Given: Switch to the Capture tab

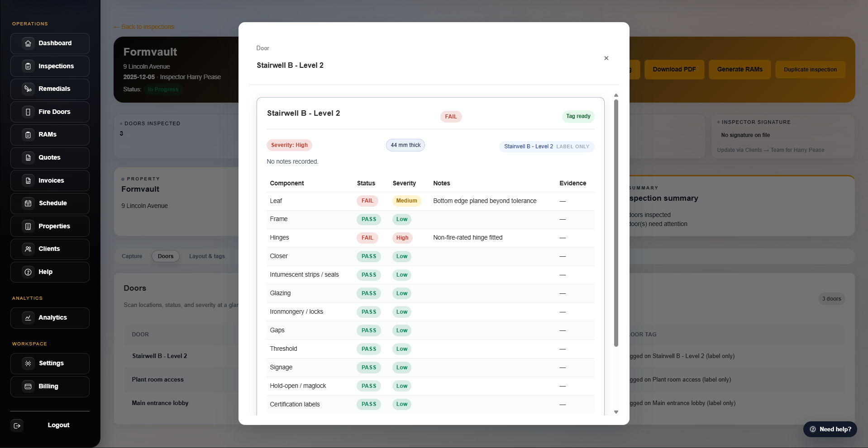Looking at the screenshot, I should pos(132,256).
